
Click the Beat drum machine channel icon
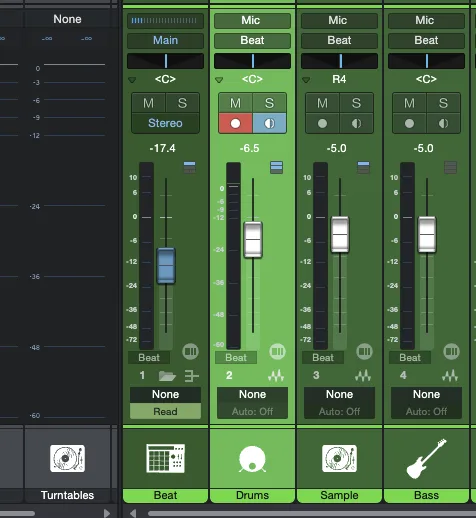coord(165,458)
